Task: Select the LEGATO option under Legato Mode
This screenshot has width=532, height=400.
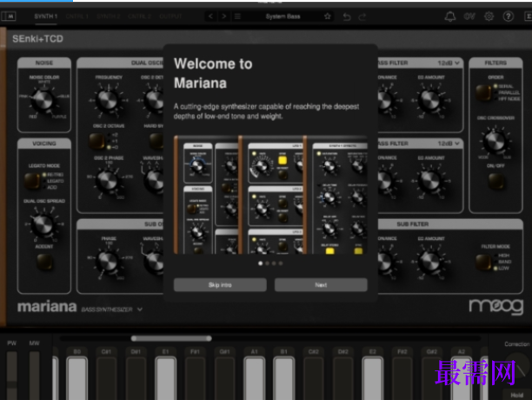Action: [56, 181]
